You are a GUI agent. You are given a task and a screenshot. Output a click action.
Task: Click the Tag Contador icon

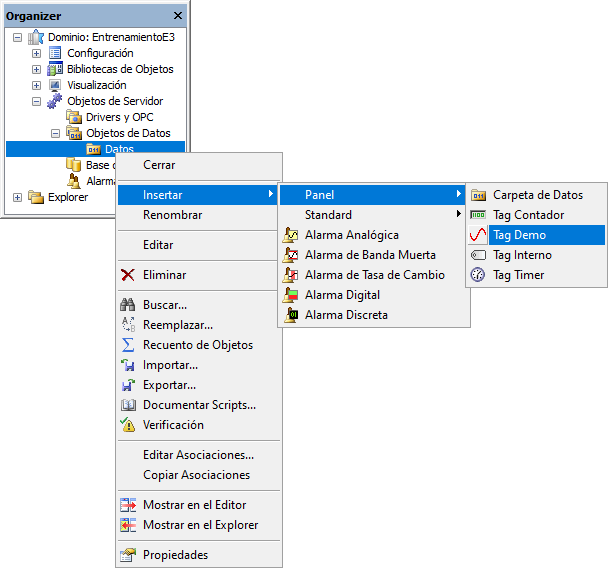(478, 215)
